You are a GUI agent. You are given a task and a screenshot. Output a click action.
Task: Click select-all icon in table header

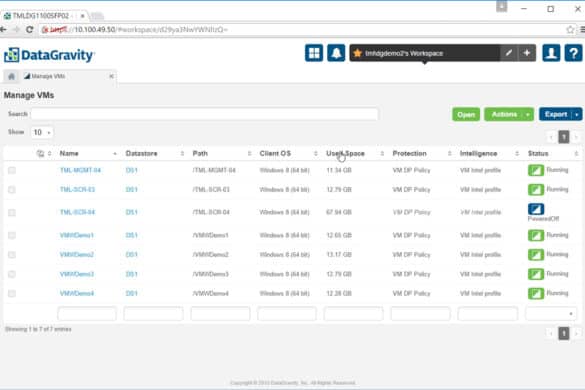tap(40, 153)
